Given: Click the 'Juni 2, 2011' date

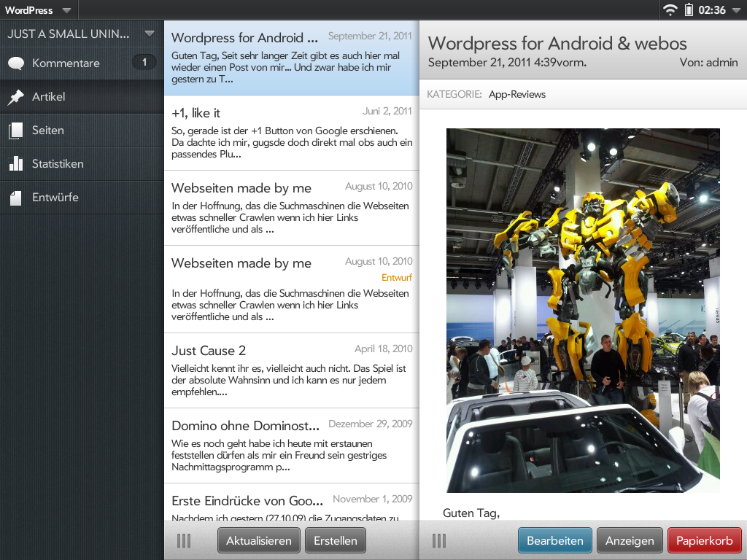Looking at the screenshot, I should (x=387, y=111).
